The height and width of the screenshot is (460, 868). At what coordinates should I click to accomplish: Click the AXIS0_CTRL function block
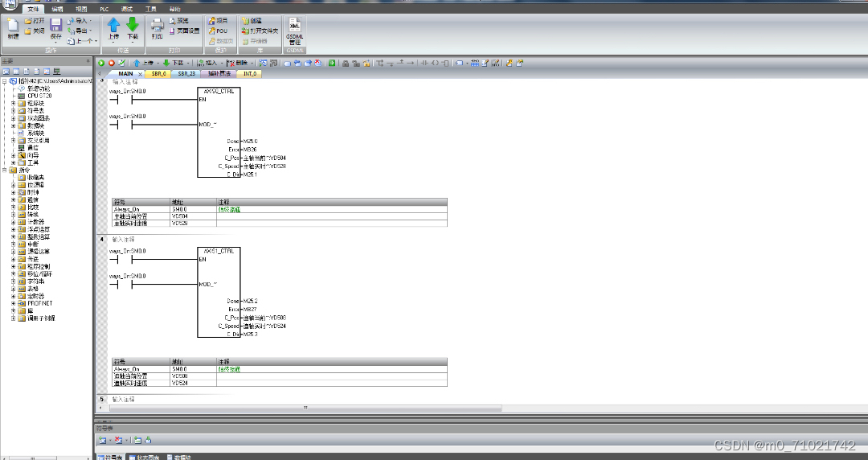[x=219, y=133]
